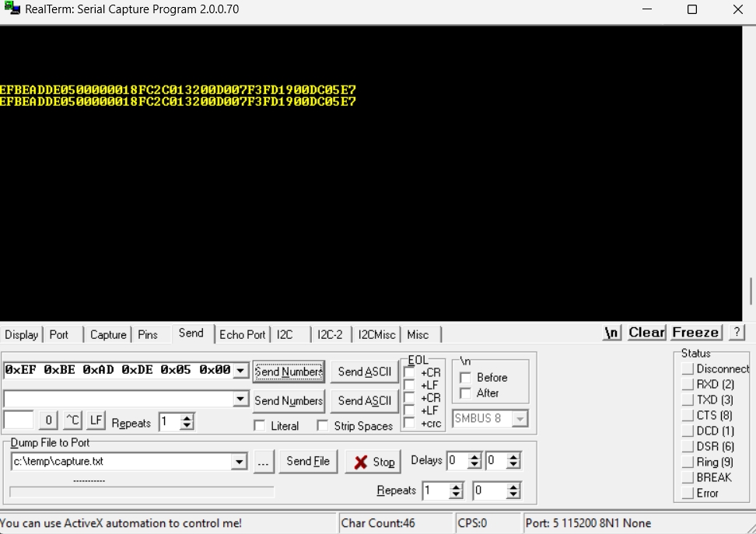Click the terminal's vertical scrollbar

751,292
